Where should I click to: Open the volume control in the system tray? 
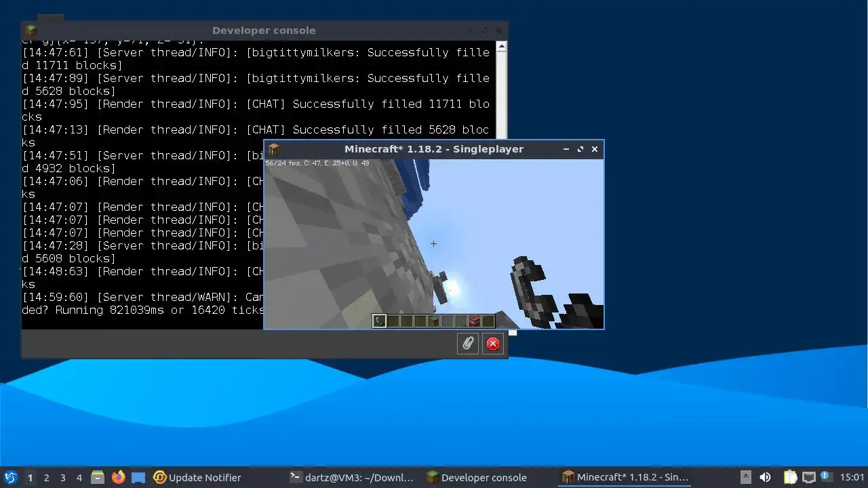point(765,477)
